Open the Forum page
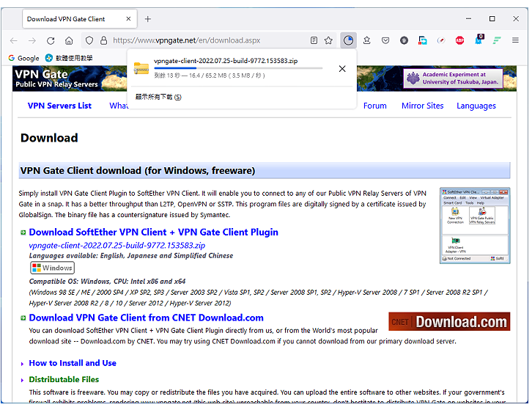Image resolution: width=532 pixels, height=410 pixels. pyautogui.click(x=374, y=106)
